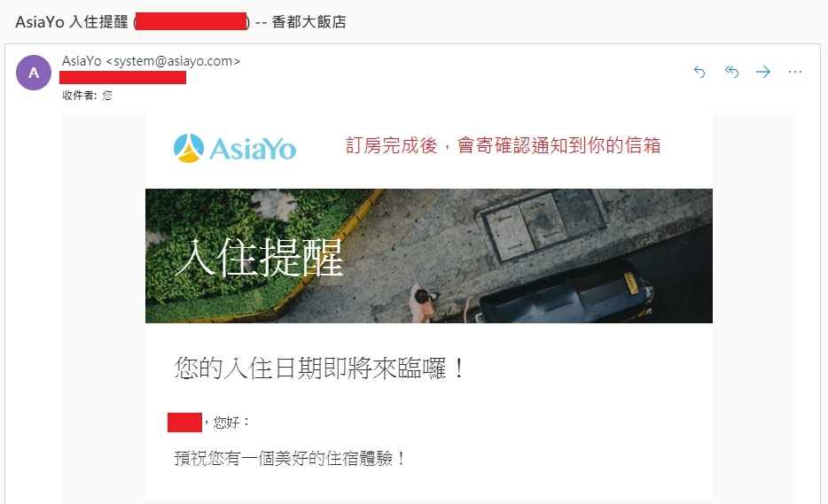Click the pedestrian in the banner photo
Screen dimensions: 828x504
click(423, 303)
